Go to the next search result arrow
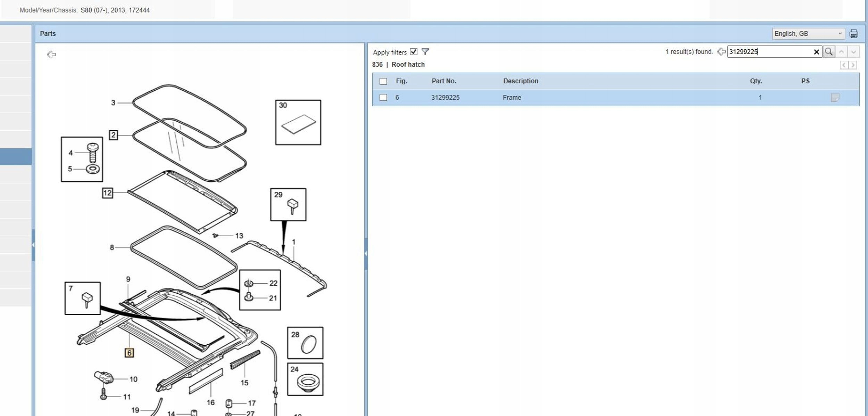868x416 pixels. 853,52
